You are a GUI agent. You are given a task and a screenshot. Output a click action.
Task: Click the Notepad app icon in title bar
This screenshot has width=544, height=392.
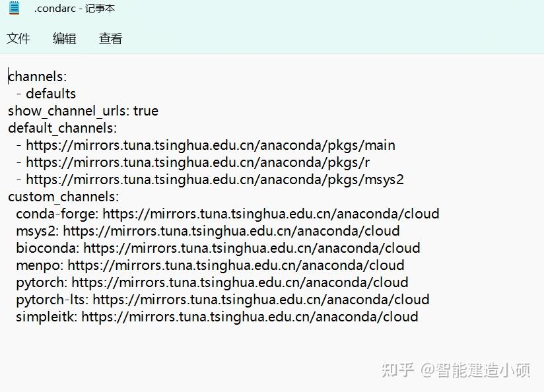(x=15, y=8)
